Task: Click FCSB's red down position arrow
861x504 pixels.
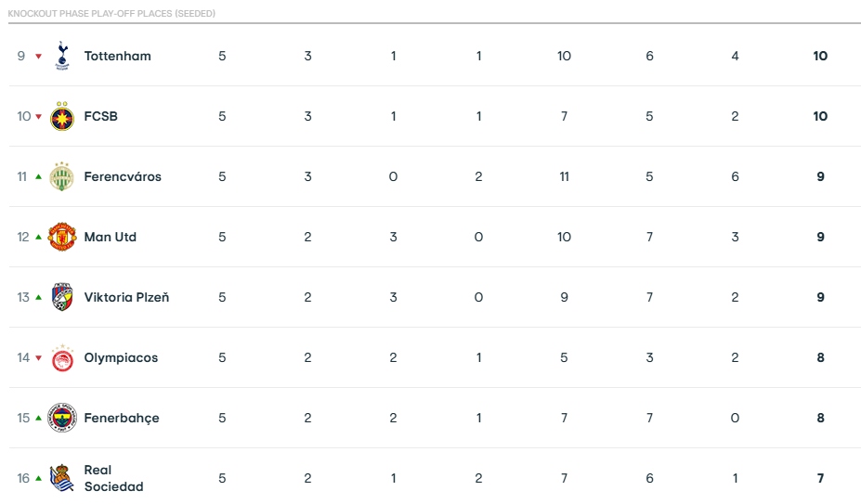Action: pos(38,116)
